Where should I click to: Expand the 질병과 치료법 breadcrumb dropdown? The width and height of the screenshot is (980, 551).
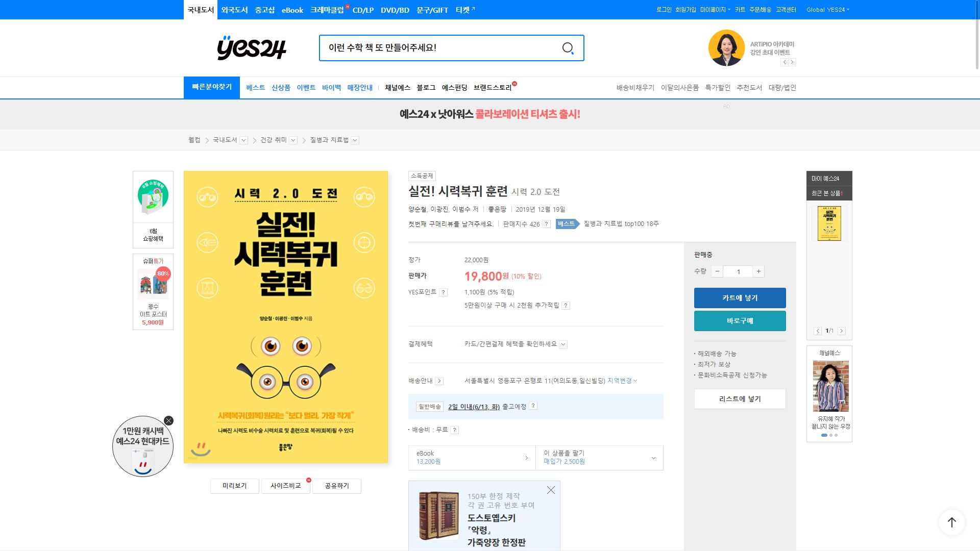(355, 140)
